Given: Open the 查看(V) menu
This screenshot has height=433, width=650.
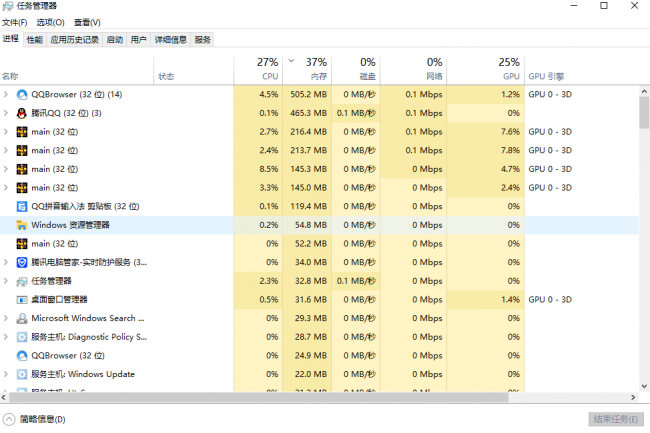Looking at the screenshot, I should [87, 22].
